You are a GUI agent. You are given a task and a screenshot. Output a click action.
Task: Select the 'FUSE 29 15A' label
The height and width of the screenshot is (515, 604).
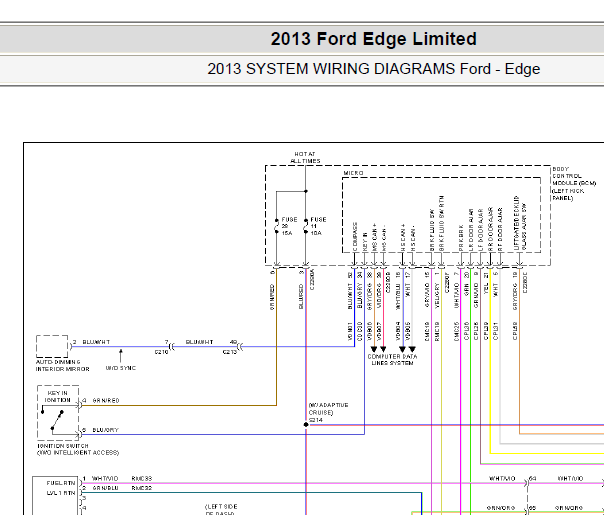coord(289,226)
